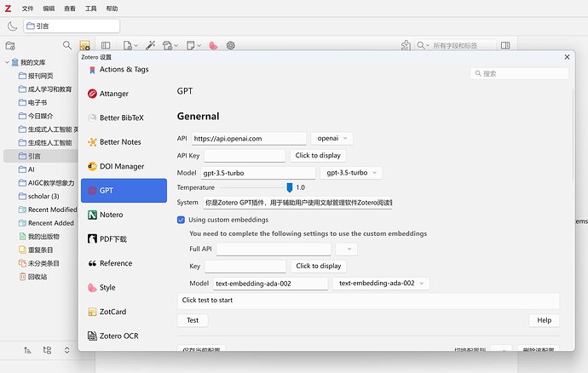Click the sort order icon at sidebar bottom
Screen dimensions: 588x373
[27, 350]
